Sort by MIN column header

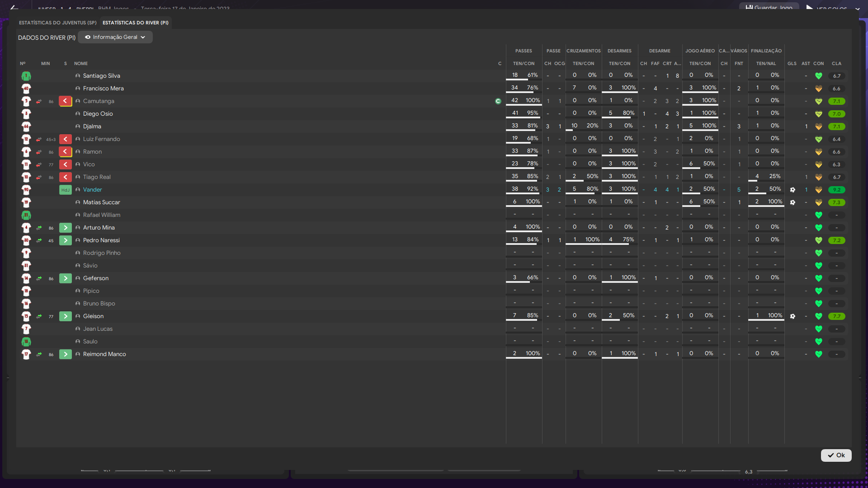(46, 64)
